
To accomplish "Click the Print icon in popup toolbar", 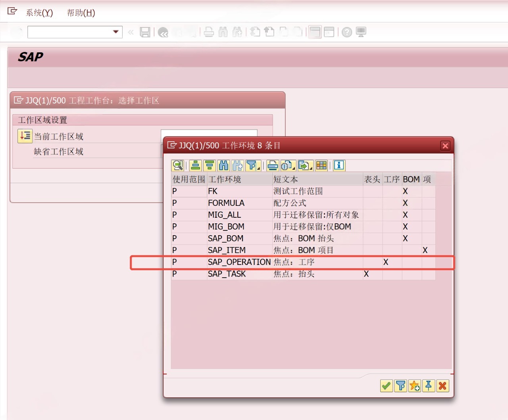I will pyautogui.click(x=273, y=165).
